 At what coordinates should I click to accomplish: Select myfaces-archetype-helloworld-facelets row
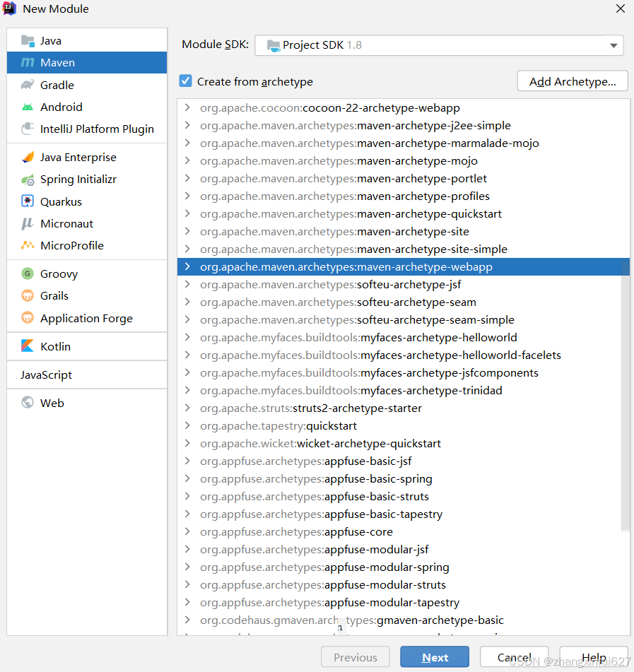pos(404,355)
